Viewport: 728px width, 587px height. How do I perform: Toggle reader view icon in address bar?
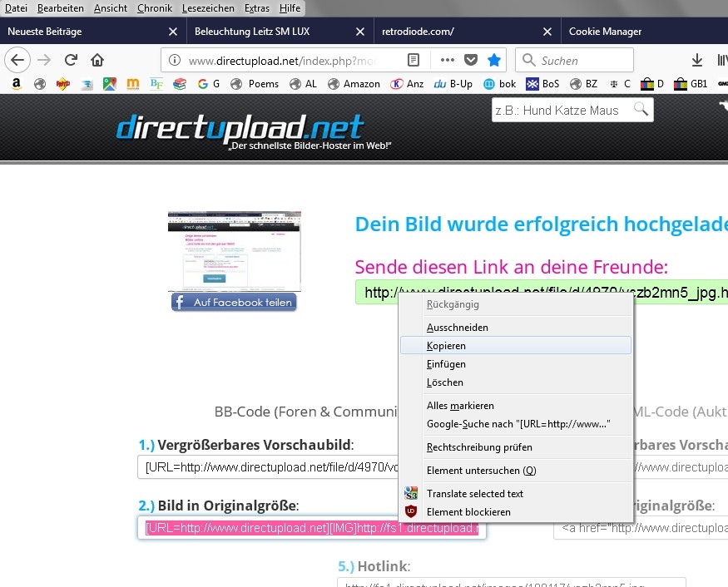pyautogui.click(x=414, y=60)
